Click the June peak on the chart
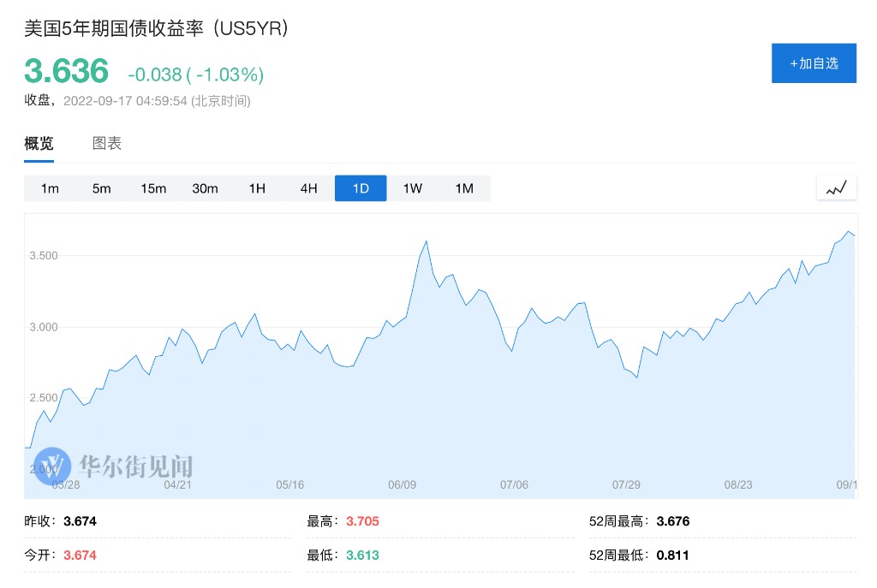Image resolution: width=877 pixels, height=588 pixels. point(426,241)
